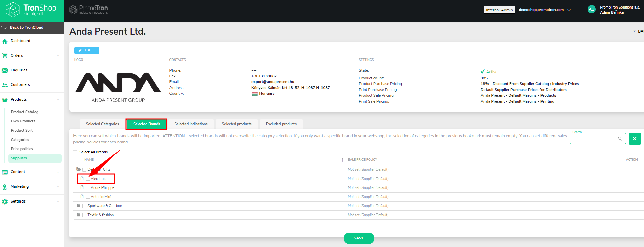The height and width of the screenshot is (247, 644).
Task: Check the Antonio Miró brand checkbox
Action: click(88, 197)
